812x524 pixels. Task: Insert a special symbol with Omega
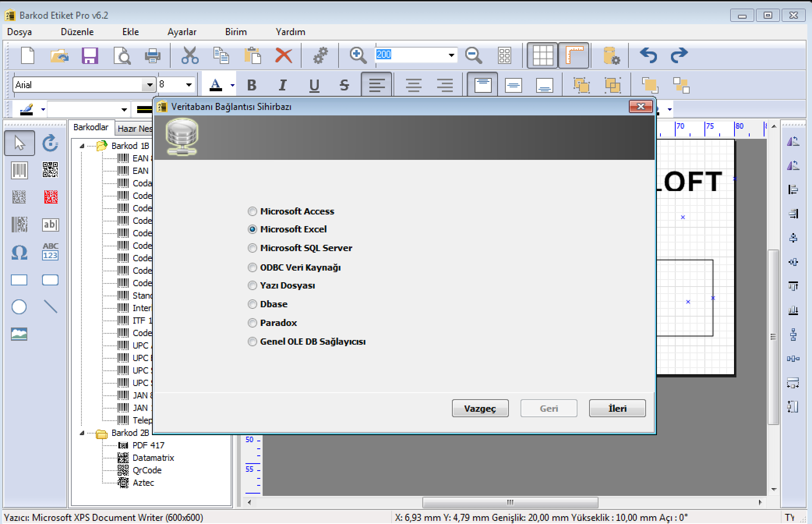tap(19, 252)
